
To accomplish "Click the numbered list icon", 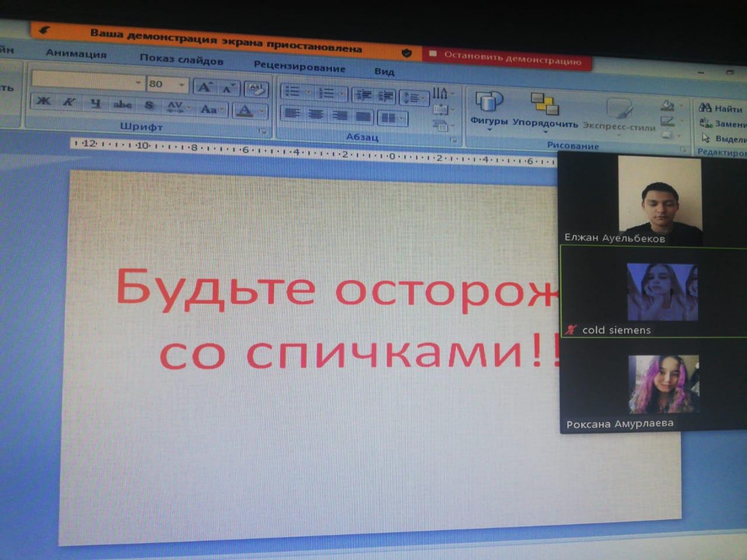I will [x=327, y=93].
